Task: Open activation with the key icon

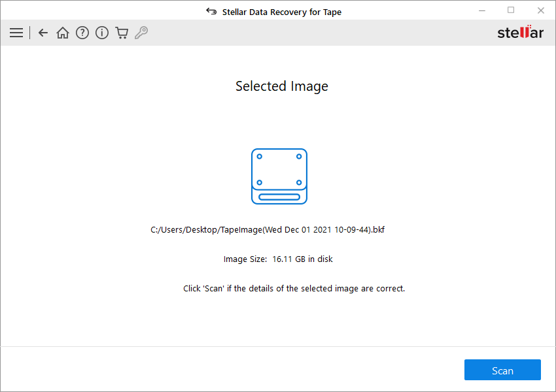Action: (141, 33)
